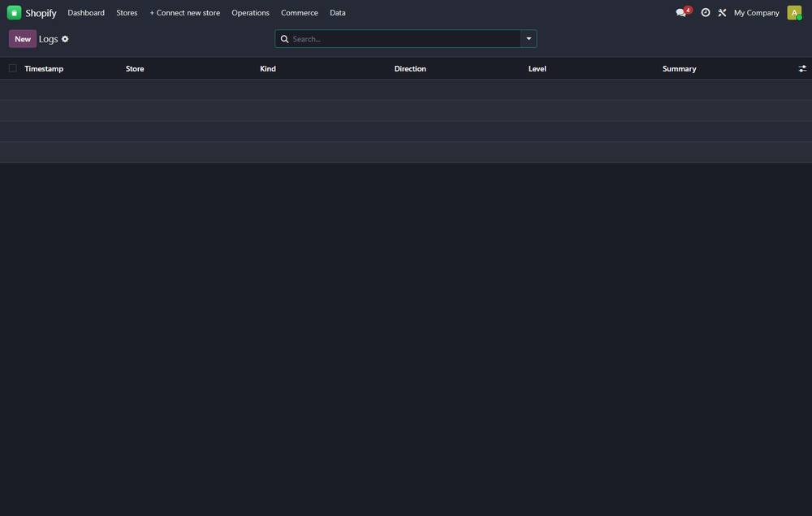The height and width of the screenshot is (516, 812).
Task: Open the Dashboard menu
Action: (x=86, y=12)
